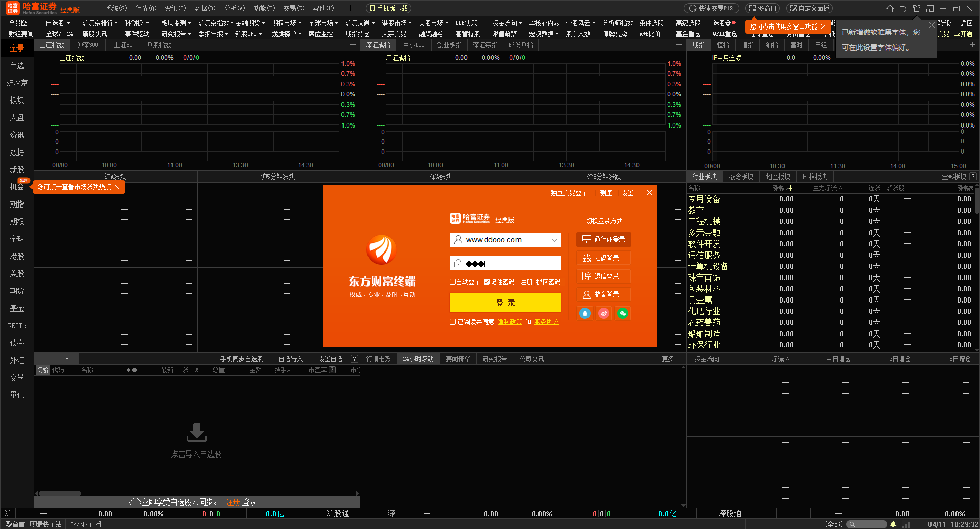Viewport: 980px width, 529px height.
Task: Click the help icon next to 全部板块
Action: pyautogui.click(x=973, y=177)
